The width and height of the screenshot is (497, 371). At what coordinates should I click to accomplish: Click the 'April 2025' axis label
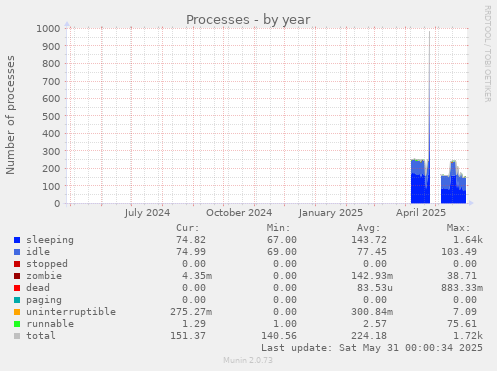click(421, 213)
